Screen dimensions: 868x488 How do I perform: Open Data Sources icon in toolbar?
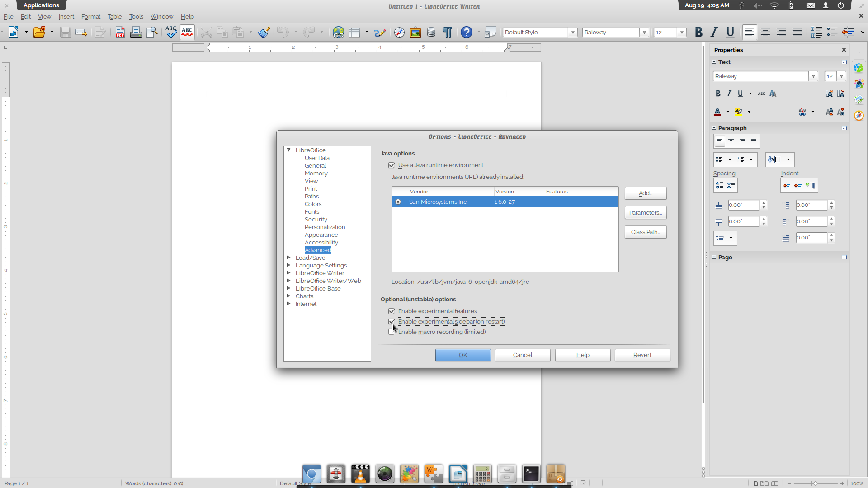point(431,32)
